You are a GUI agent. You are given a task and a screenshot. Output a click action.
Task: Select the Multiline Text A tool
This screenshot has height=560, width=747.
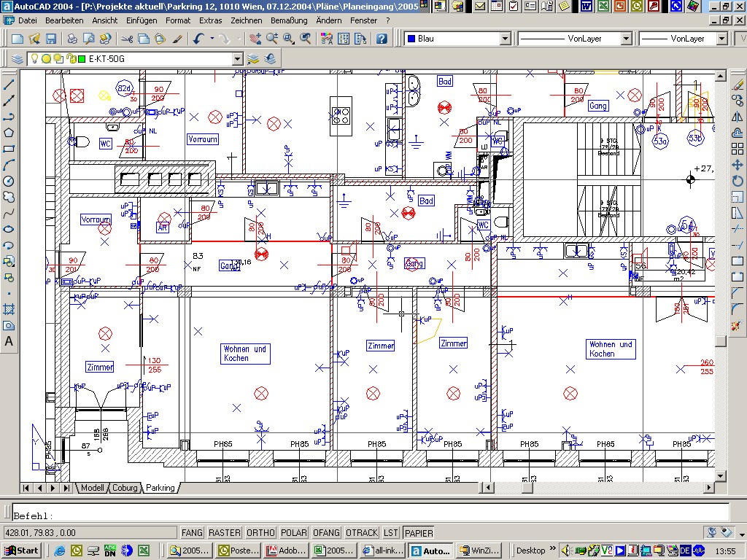tap(9, 341)
